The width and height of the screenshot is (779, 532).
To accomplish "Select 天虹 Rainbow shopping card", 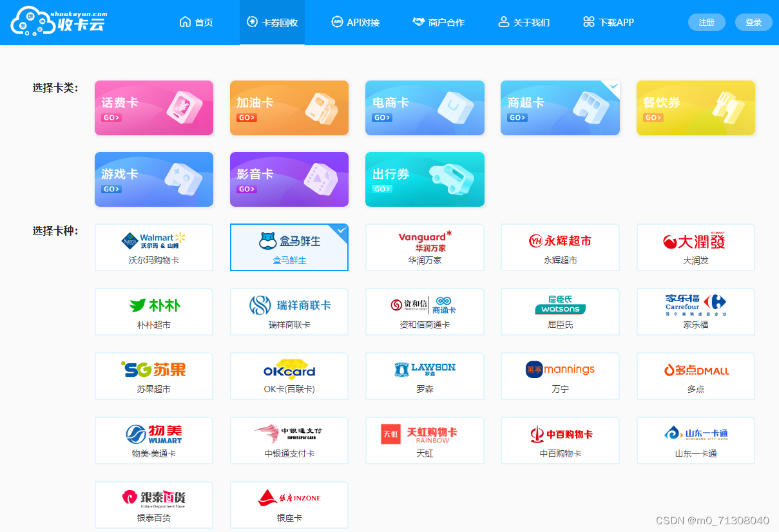I will tap(425, 441).
